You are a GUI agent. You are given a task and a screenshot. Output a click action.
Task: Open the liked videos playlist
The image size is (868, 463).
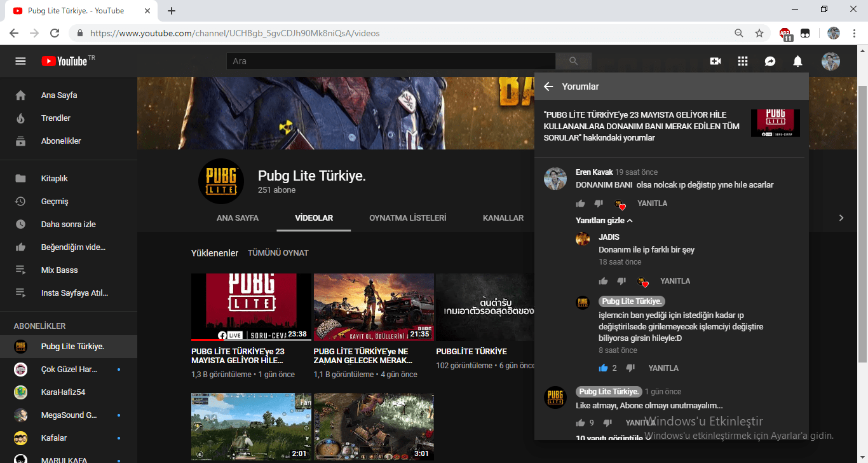pyautogui.click(x=69, y=247)
